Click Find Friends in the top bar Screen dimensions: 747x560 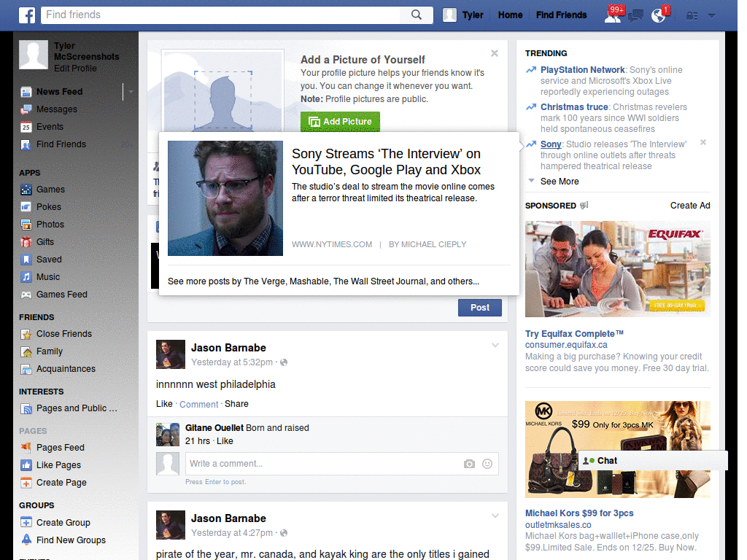coord(561,15)
